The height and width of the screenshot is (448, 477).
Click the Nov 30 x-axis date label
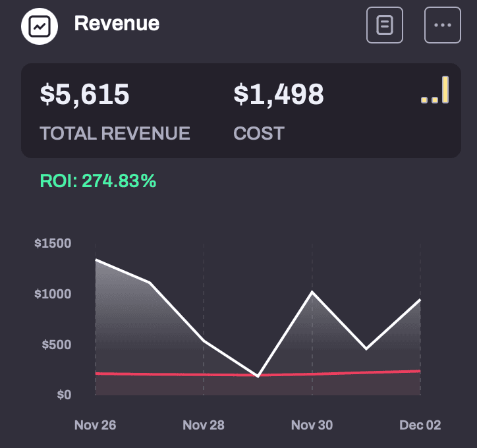pos(312,425)
